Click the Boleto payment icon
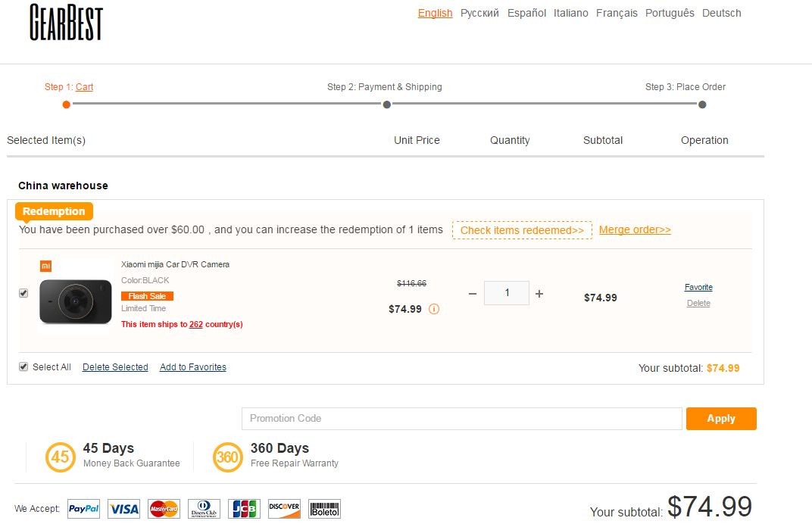This screenshot has height=524, width=812. tap(324, 509)
